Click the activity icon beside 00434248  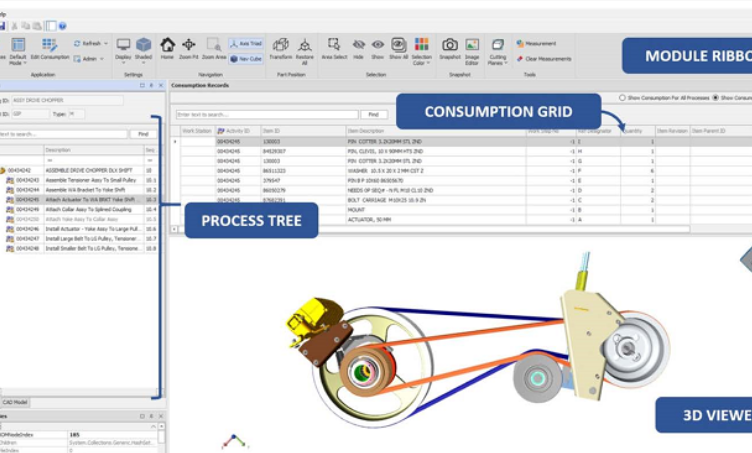point(10,249)
